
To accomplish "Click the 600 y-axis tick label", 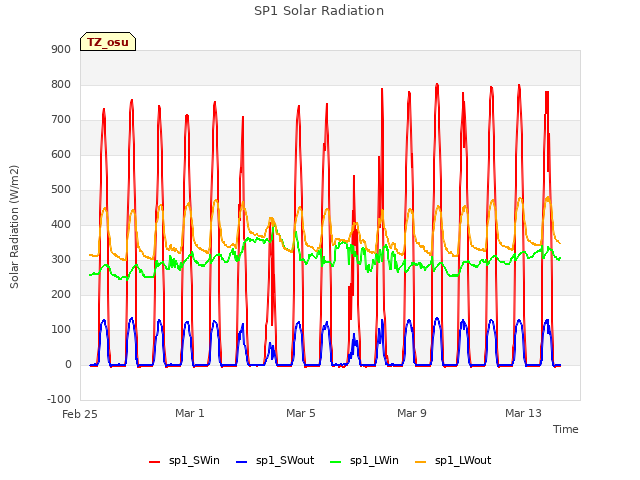I will (61, 155).
